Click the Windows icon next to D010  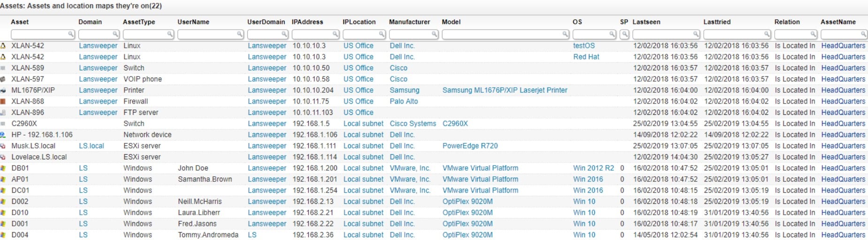pos(3,213)
